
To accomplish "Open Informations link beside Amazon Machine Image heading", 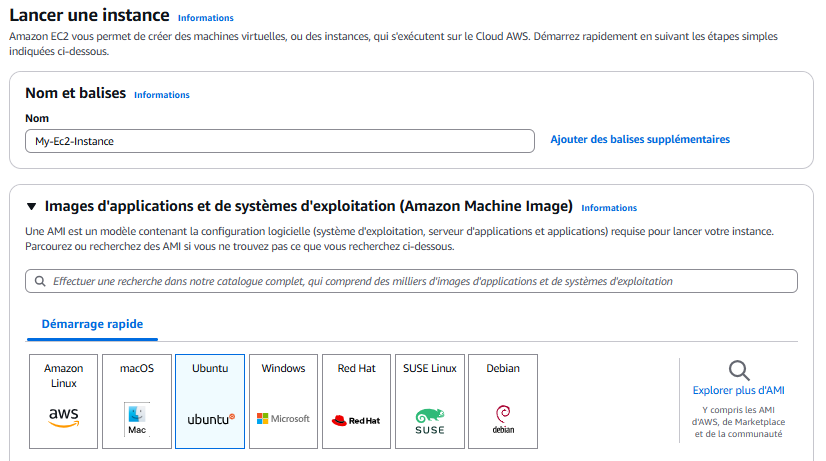I will pos(609,208).
